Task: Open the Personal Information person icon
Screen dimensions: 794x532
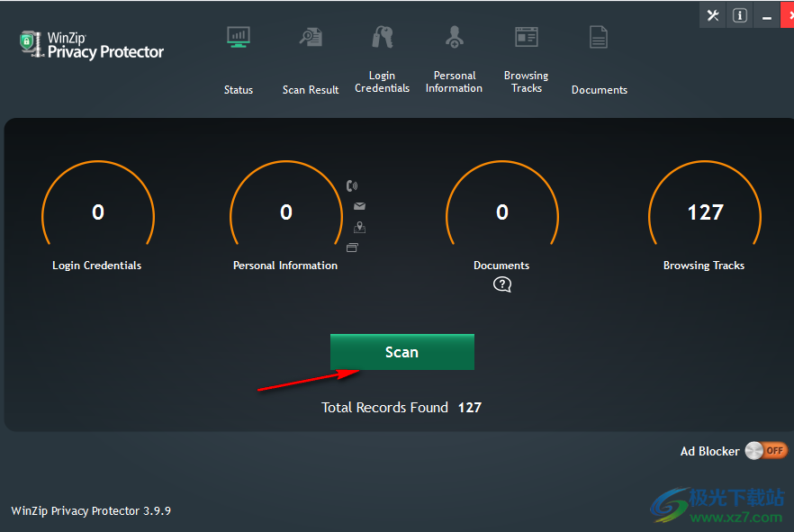Action: pyautogui.click(x=455, y=38)
